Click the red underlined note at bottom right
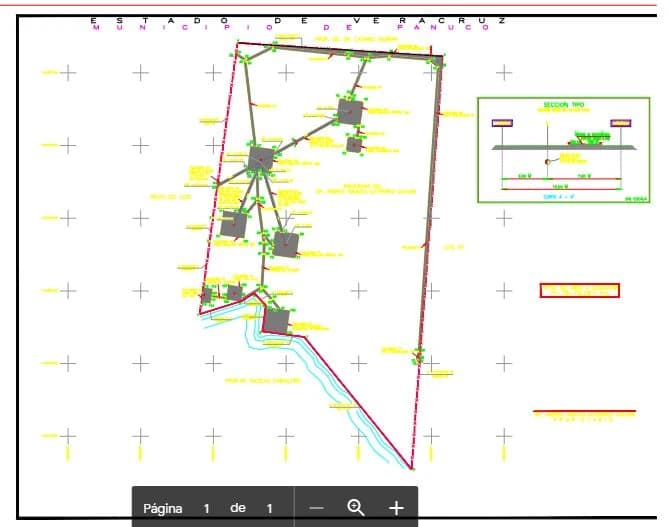This screenshot has height=527, width=668. pos(585,413)
